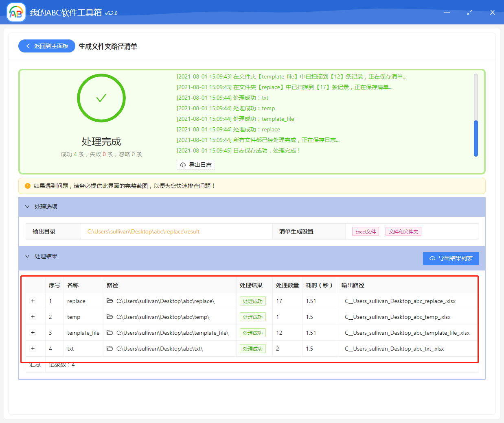Screen dimensions: 504x423
Task: Click the output directory path text
Action: coord(143,231)
